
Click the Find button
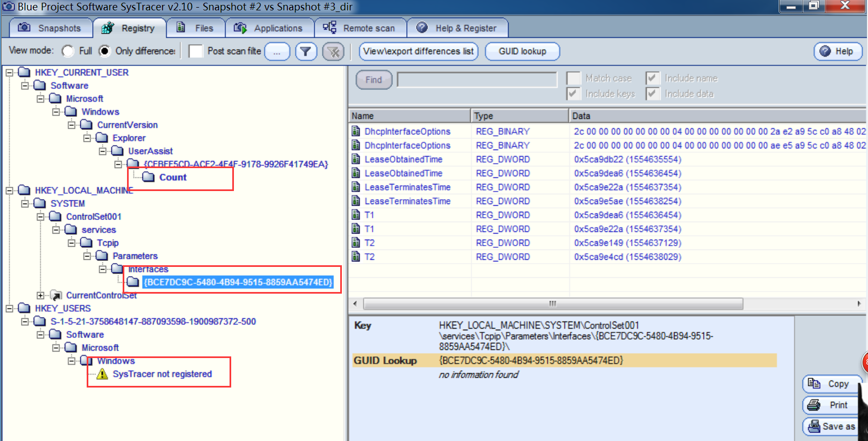373,80
